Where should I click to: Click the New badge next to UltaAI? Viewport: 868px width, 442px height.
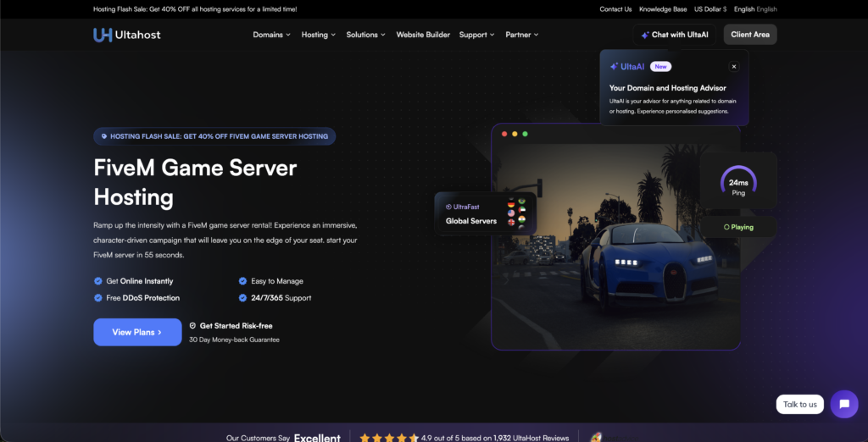[660, 66]
